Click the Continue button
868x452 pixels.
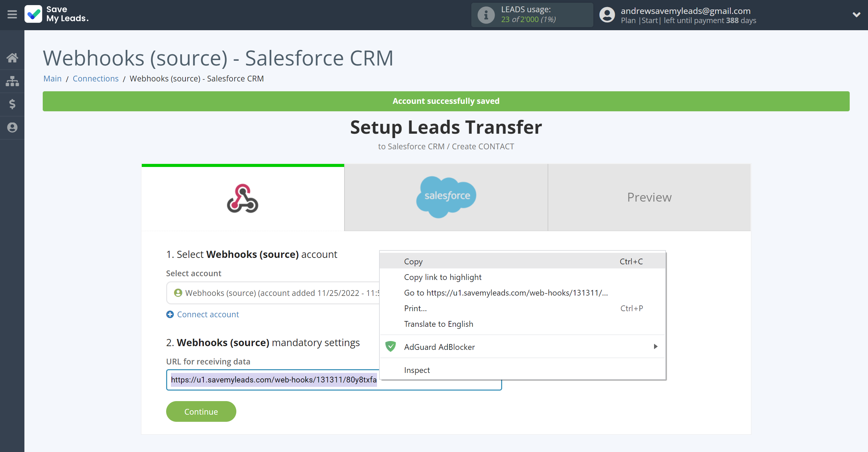(201, 411)
